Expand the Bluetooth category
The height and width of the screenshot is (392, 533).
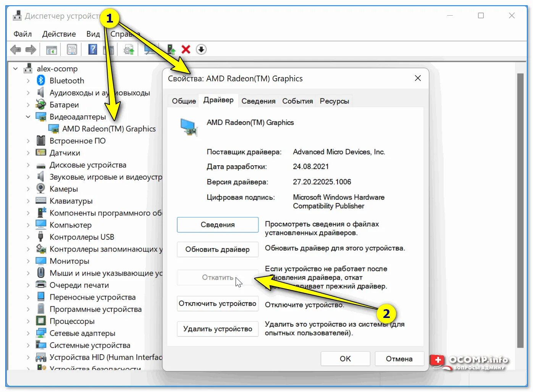point(28,81)
